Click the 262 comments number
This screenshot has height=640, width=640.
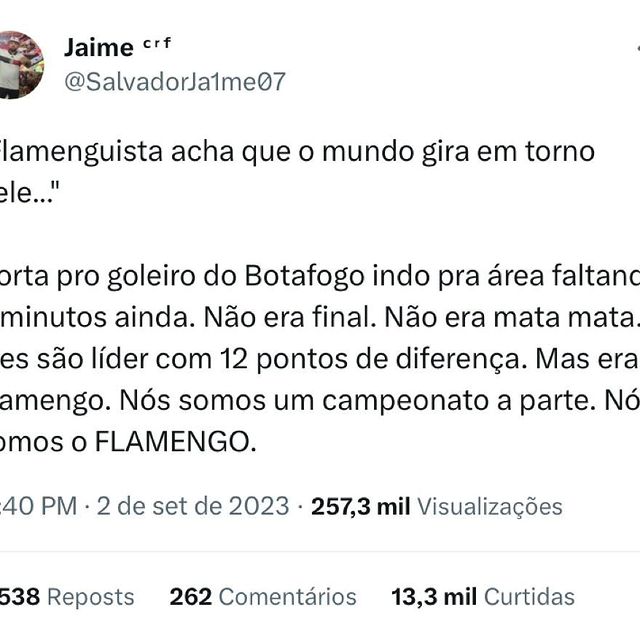pyautogui.click(x=191, y=597)
